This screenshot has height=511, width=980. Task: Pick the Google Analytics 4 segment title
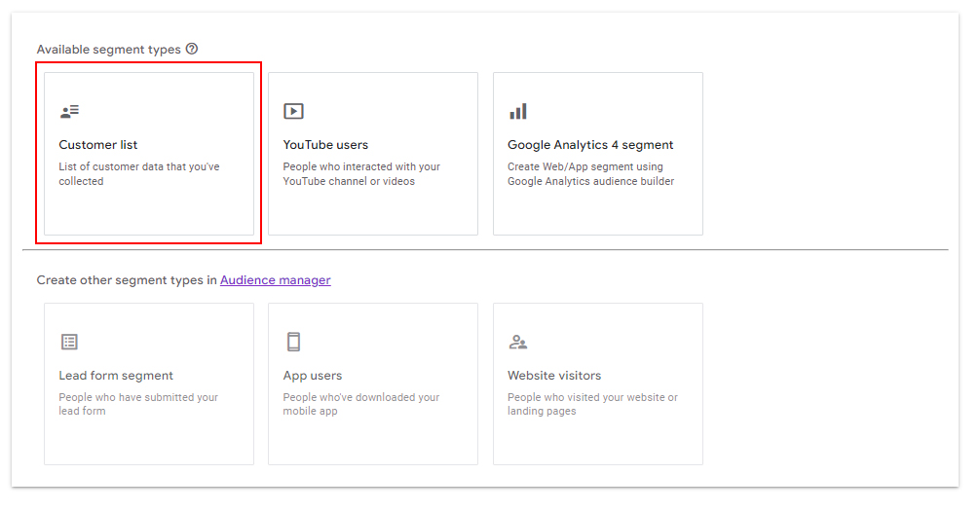click(590, 145)
